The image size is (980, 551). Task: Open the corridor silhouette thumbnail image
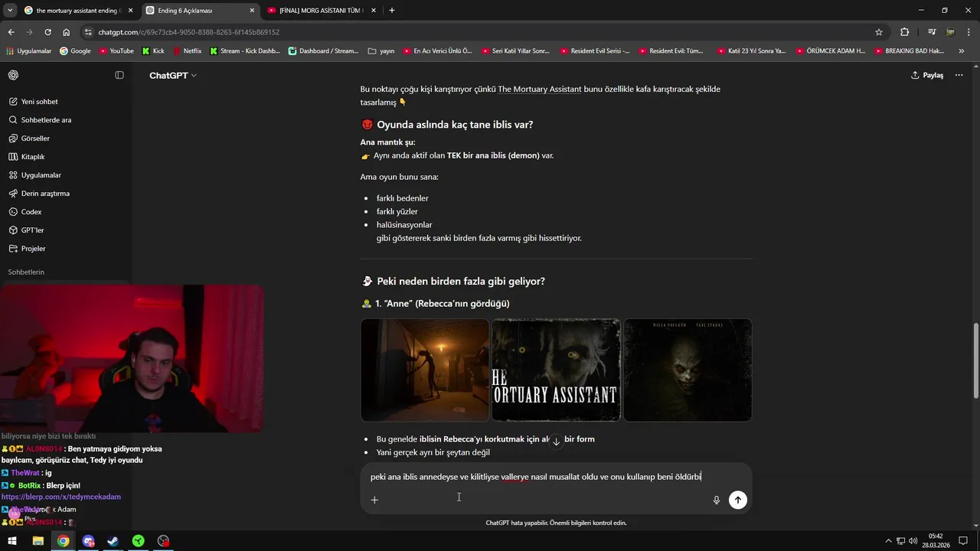425,370
